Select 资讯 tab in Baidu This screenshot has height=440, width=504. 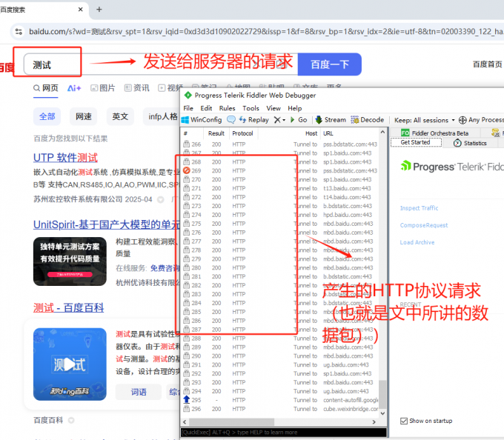pos(137,88)
